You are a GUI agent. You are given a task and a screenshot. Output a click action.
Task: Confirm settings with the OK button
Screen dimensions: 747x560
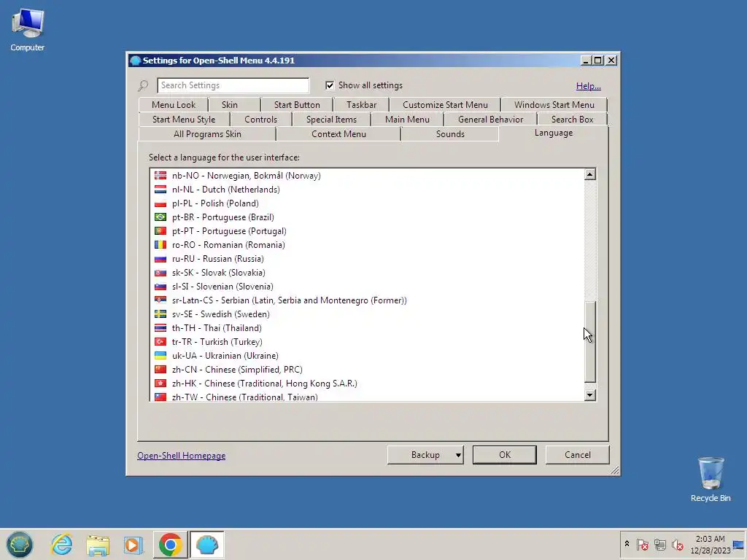(505, 455)
